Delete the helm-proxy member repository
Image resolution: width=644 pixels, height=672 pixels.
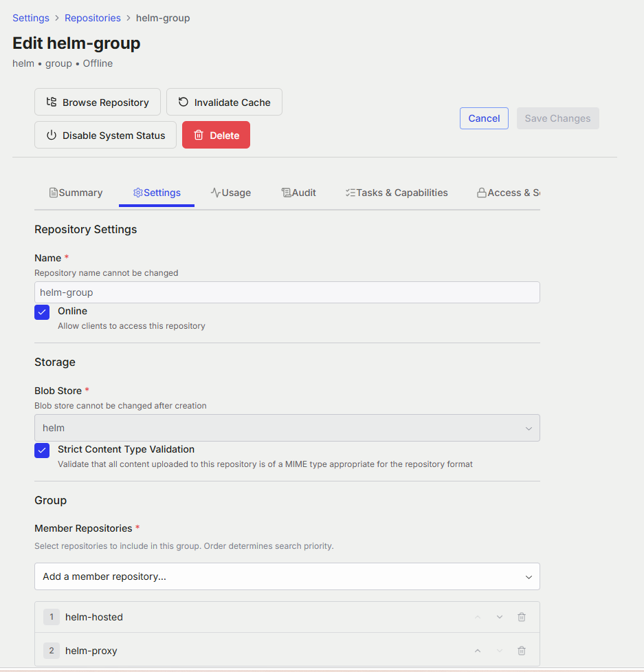(x=521, y=651)
